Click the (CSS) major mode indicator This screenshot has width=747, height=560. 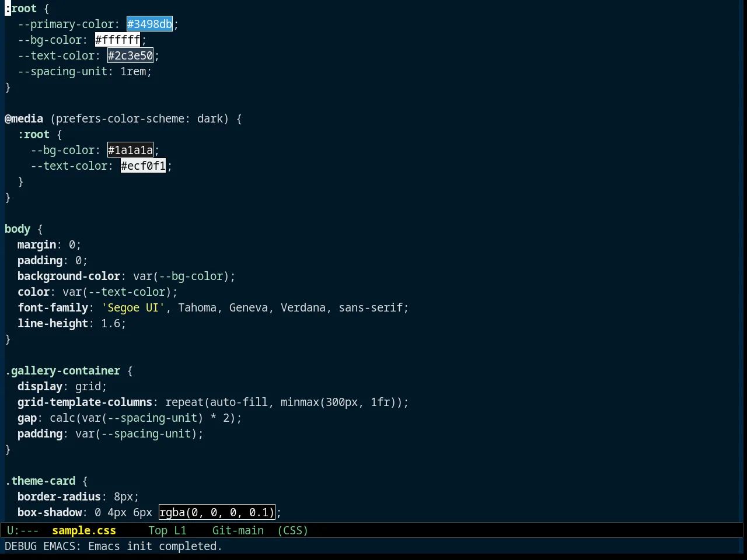coord(293,530)
